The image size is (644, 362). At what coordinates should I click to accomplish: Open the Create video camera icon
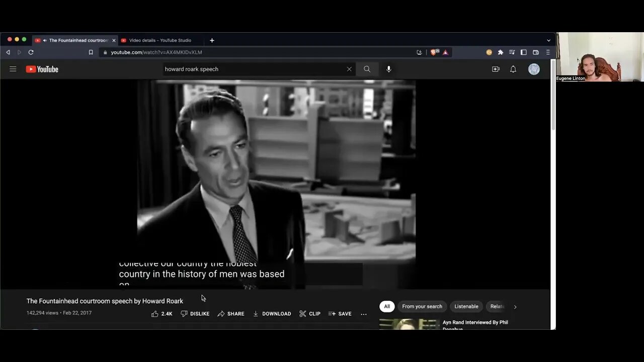[x=496, y=69]
